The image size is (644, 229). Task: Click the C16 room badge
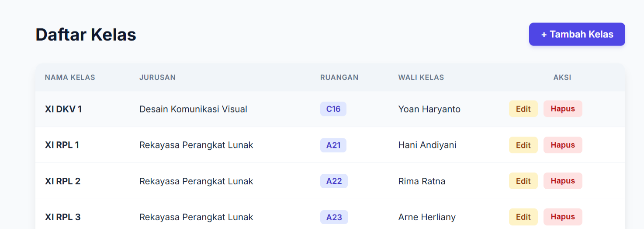point(333,109)
